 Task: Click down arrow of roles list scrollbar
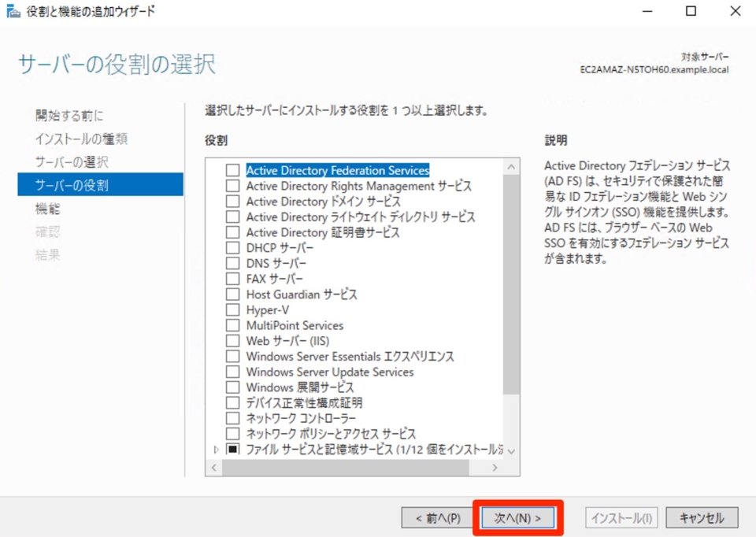(511, 452)
